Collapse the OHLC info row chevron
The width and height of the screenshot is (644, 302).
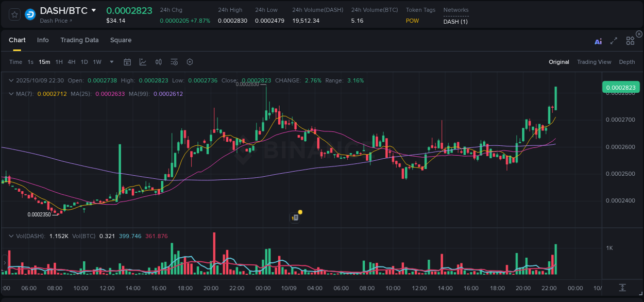[x=11, y=80]
